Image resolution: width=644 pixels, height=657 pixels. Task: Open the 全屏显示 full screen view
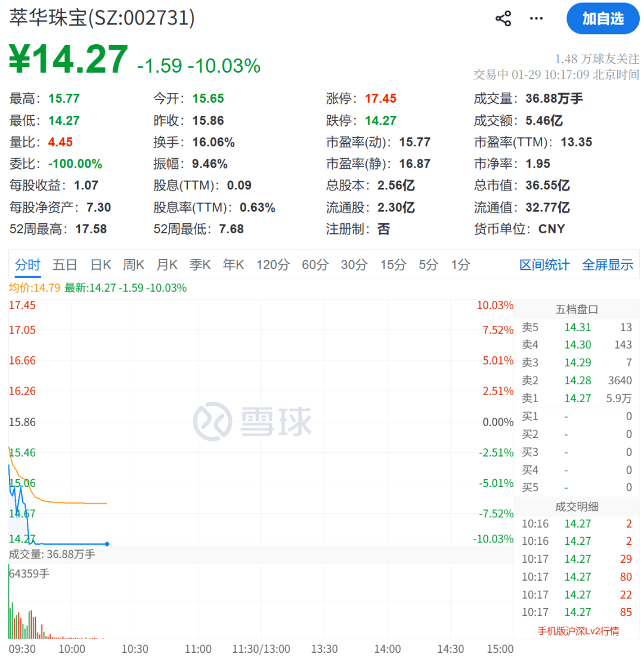click(608, 265)
